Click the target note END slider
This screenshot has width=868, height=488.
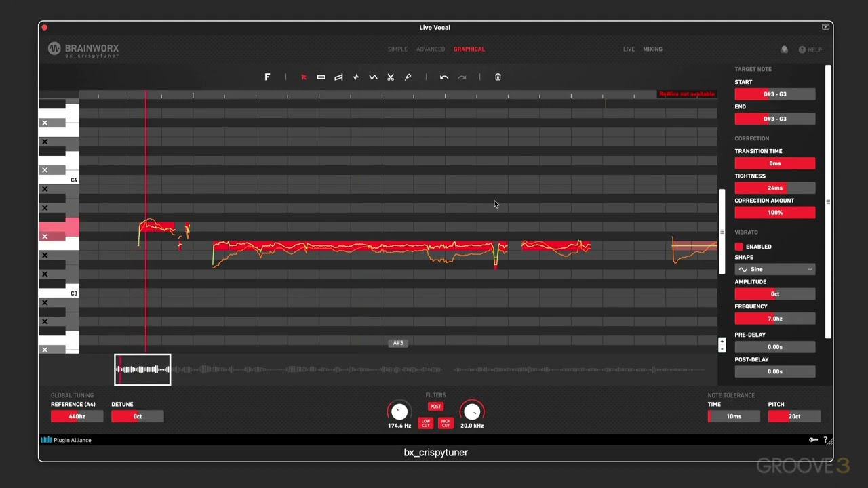pos(775,119)
